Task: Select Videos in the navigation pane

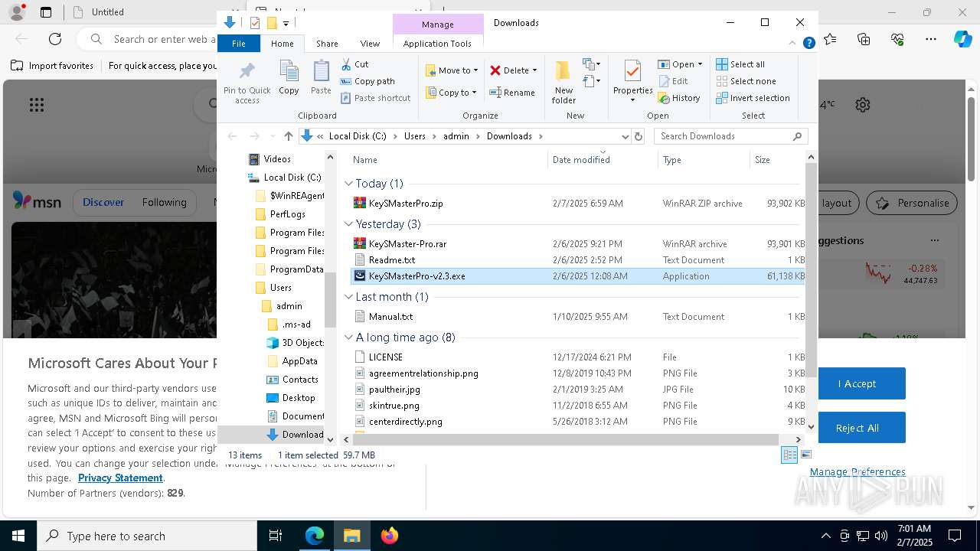Action: pos(276,159)
